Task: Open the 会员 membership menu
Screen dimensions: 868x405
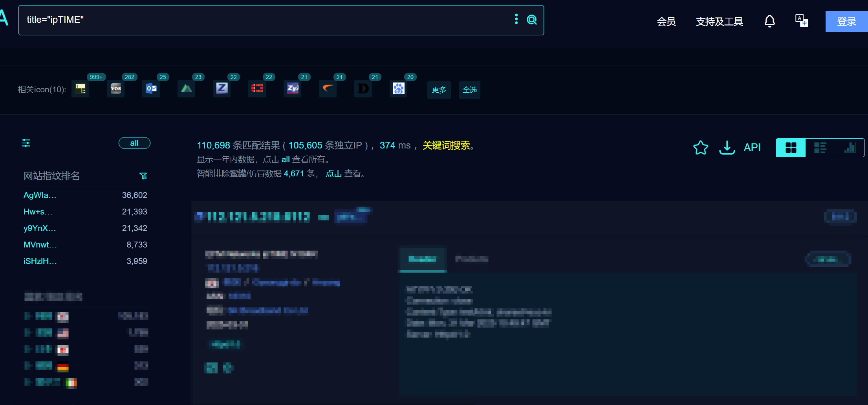Action: click(x=666, y=22)
